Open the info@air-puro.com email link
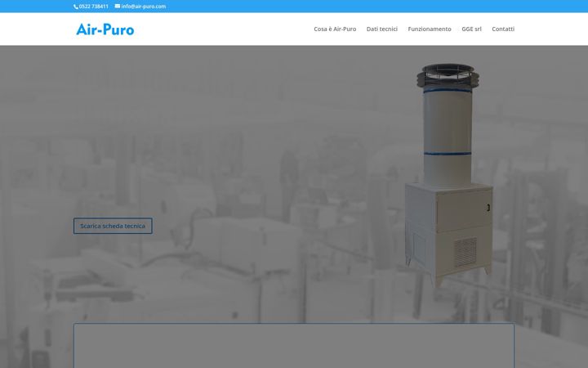Viewport: 588px width, 368px height. pyautogui.click(x=143, y=7)
